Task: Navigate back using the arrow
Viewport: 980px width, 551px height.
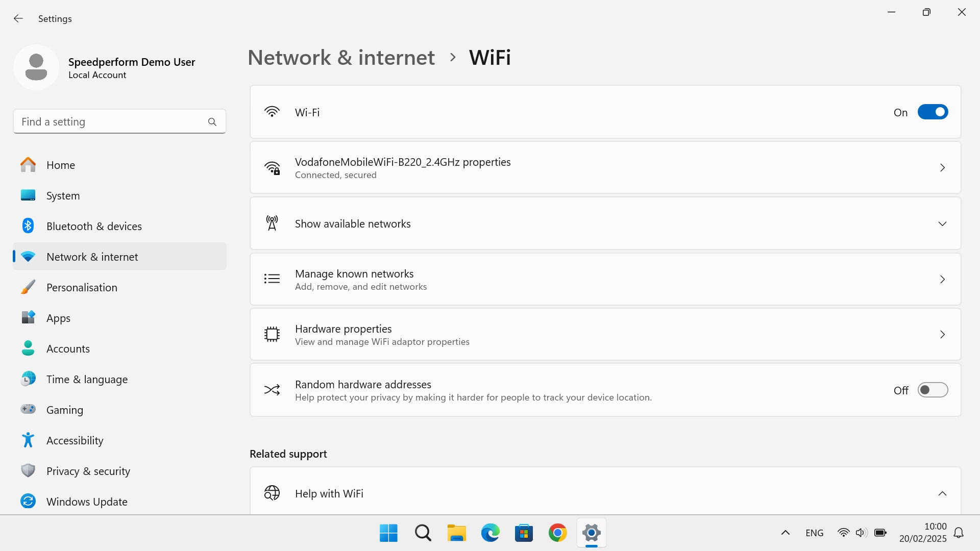Action: (x=18, y=18)
